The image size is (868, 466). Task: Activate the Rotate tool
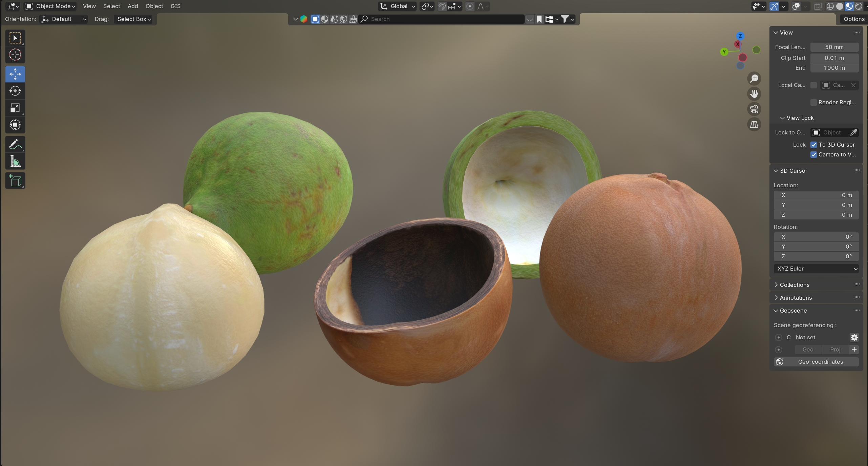(15, 91)
